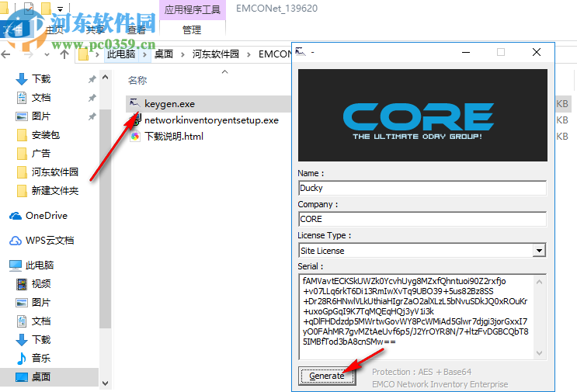Image resolution: width=577 pixels, height=392 pixels.
Task: Open quick access toolbar customize arrow
Action: (x=60, y=9)
